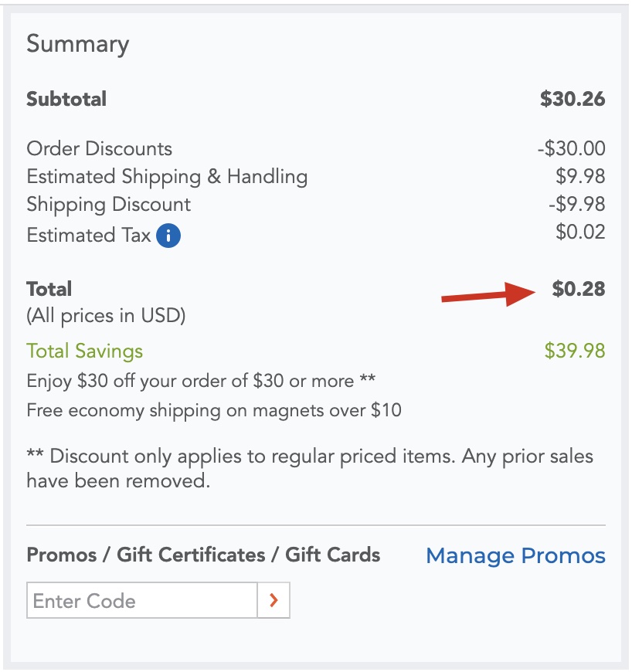Select the $39.98 total savings amount

coord(575,351)
